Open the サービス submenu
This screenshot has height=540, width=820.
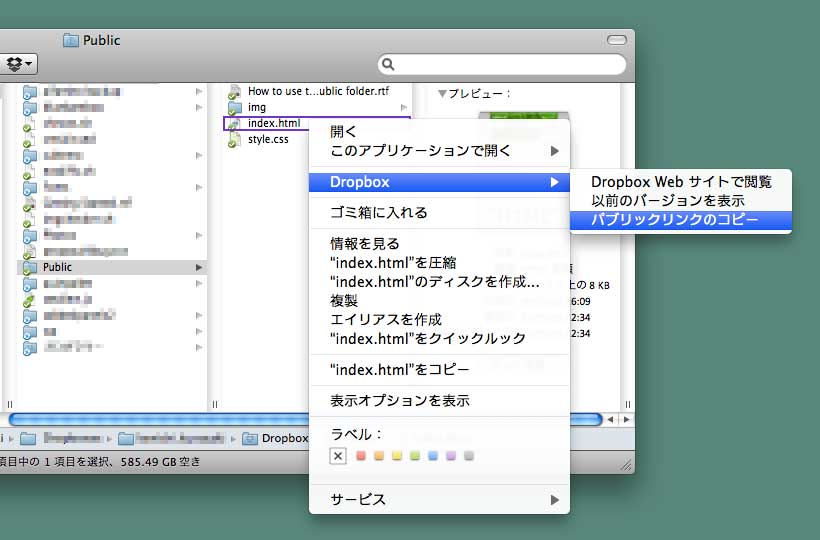coord(439,499)
